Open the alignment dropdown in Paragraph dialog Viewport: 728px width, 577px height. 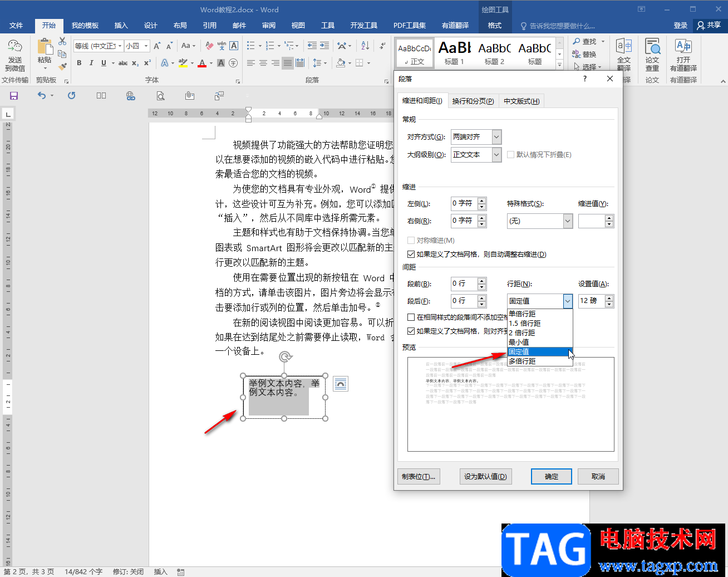(496, 136)
